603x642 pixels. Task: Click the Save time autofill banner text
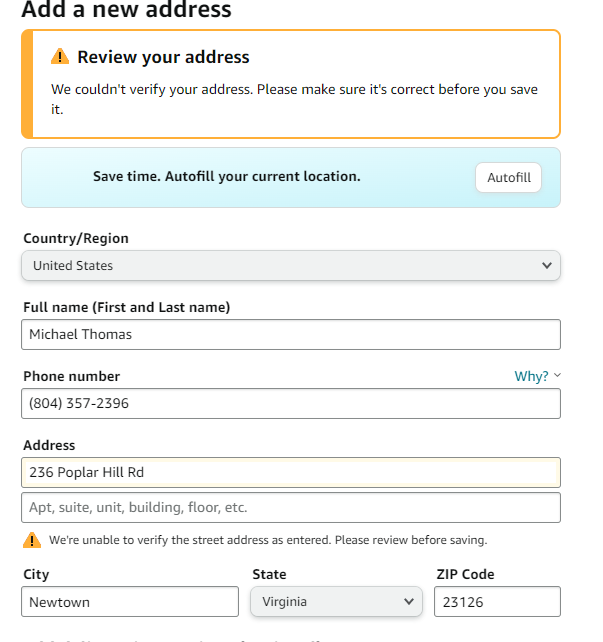pyautogui.click(x=226, y=176)
